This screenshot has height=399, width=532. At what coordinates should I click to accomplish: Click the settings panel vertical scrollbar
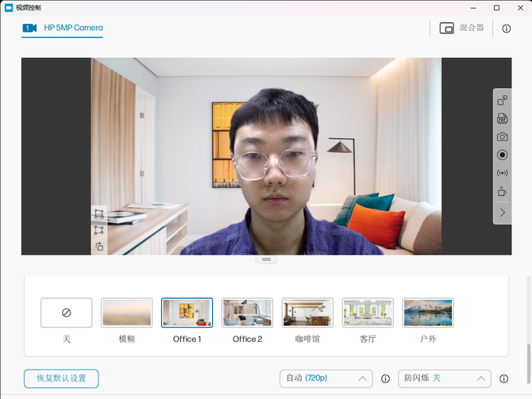(x=528, y=364)
